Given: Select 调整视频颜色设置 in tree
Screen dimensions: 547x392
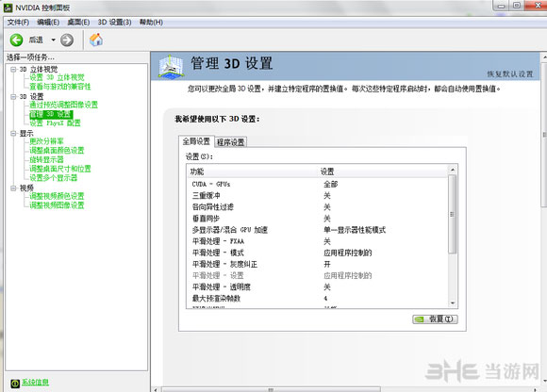Looking at the screenshot, I should (x=57, y=196).
